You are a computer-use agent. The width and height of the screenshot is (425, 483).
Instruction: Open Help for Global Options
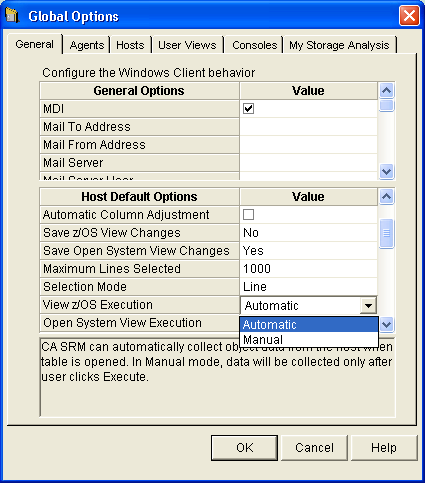384,448
